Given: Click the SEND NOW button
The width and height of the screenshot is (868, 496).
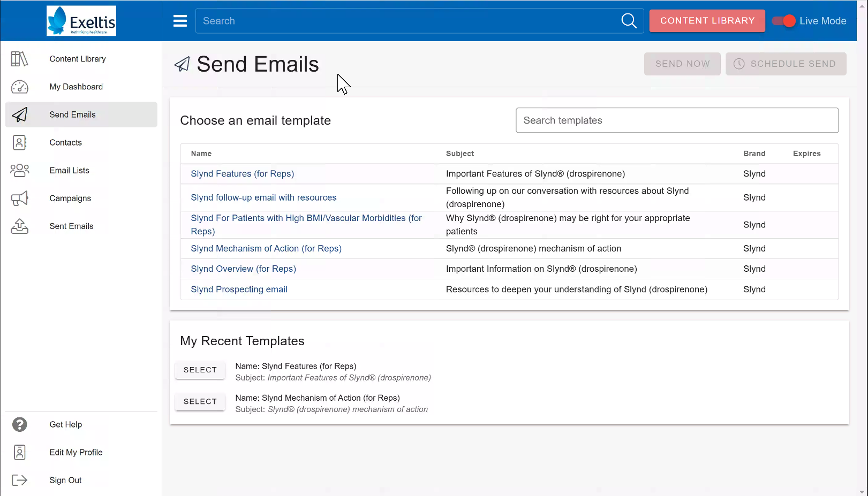Looking at the screenshot, I should [682, 64].
